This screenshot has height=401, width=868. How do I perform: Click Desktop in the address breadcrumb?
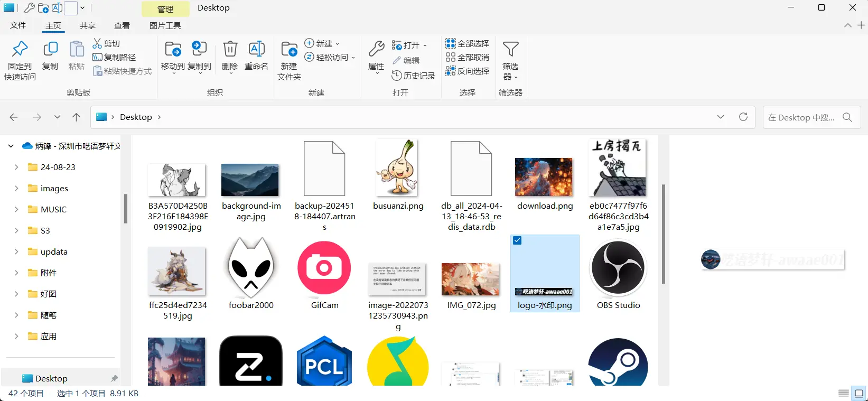point(136,117)
